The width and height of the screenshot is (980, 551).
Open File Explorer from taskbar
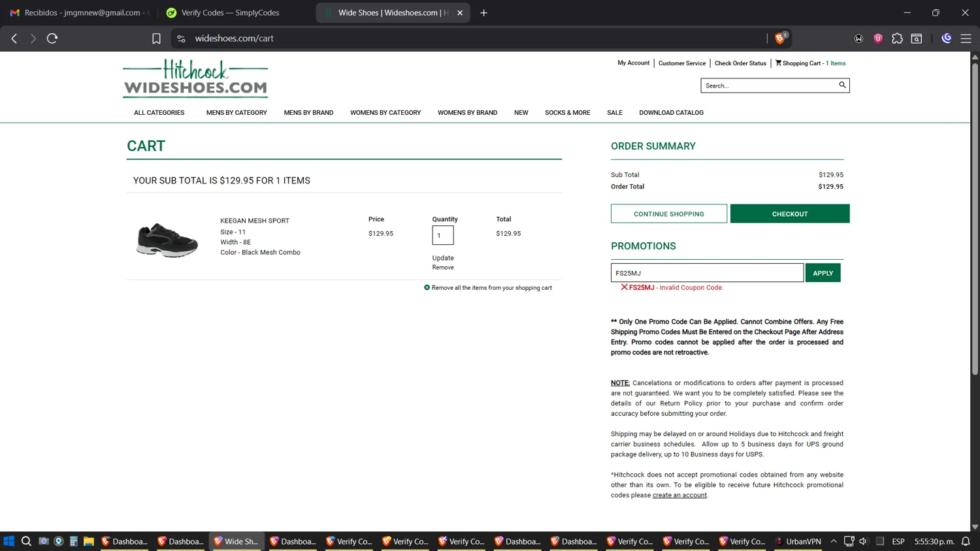(x=89, y=541)
